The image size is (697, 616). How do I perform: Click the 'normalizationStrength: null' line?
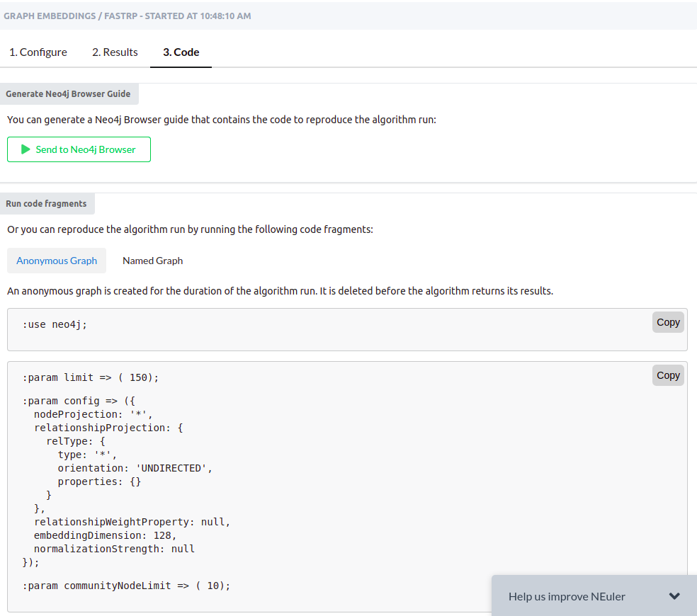(114, 549)
